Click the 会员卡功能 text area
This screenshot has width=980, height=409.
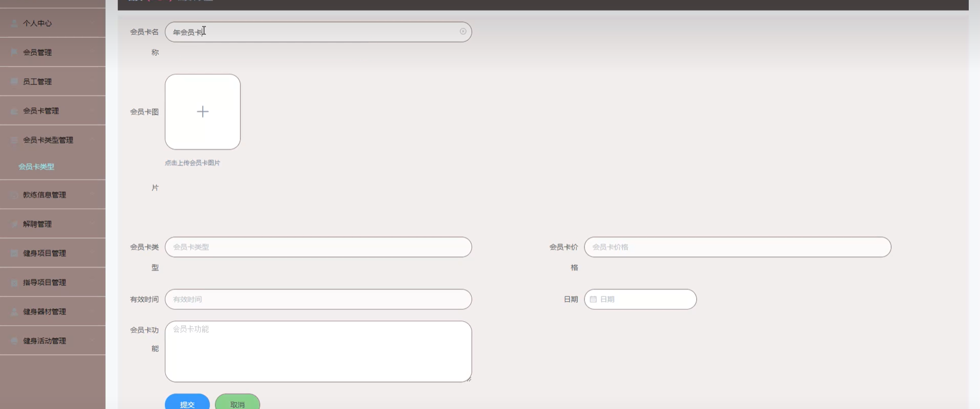click(318, 351)
